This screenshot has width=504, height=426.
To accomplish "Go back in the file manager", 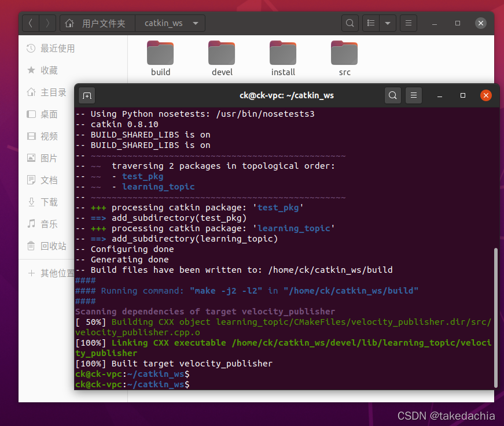I will click(x=31, y=23).
